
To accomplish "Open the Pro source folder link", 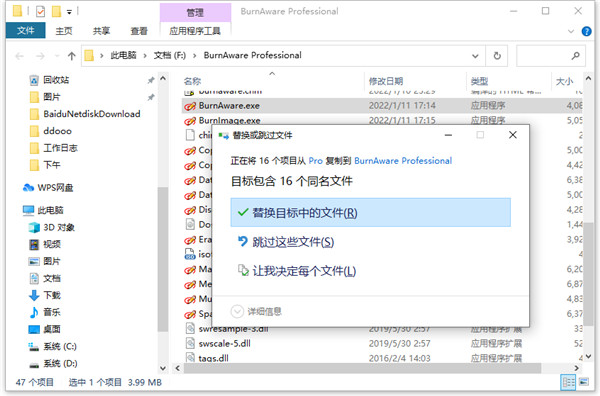I will (x=315, y=161).
